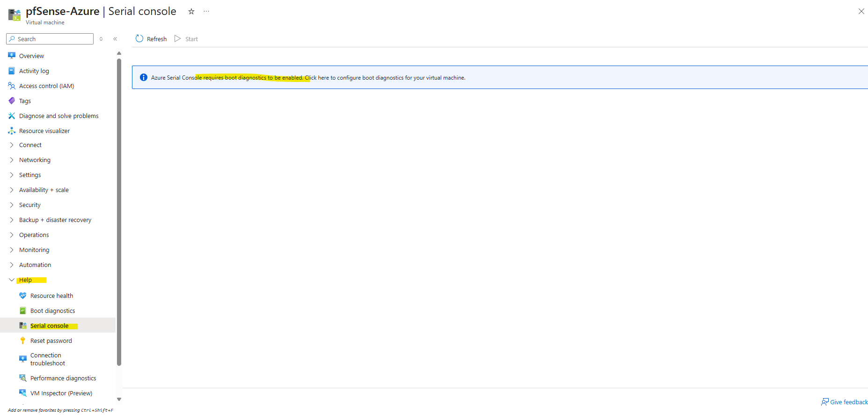Screen dimensions: 868x415
Task: Close the Serial console blade
Action: (x=861, y=11)
